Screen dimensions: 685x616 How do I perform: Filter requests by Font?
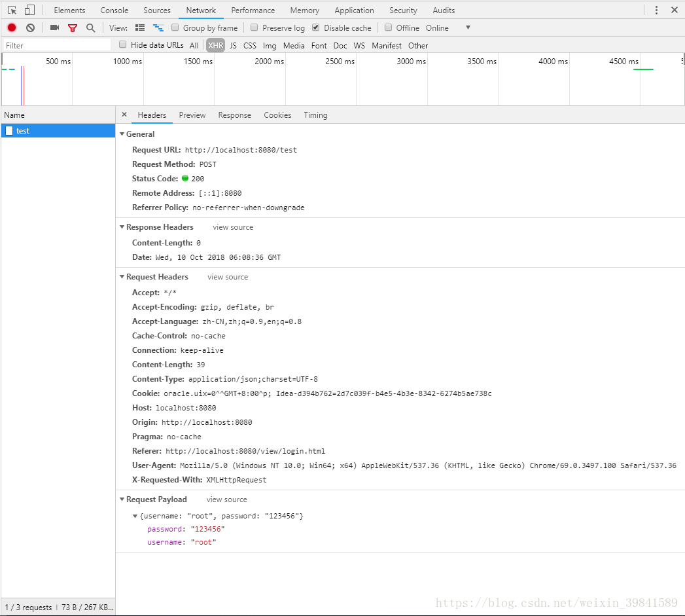pos(319,45)
